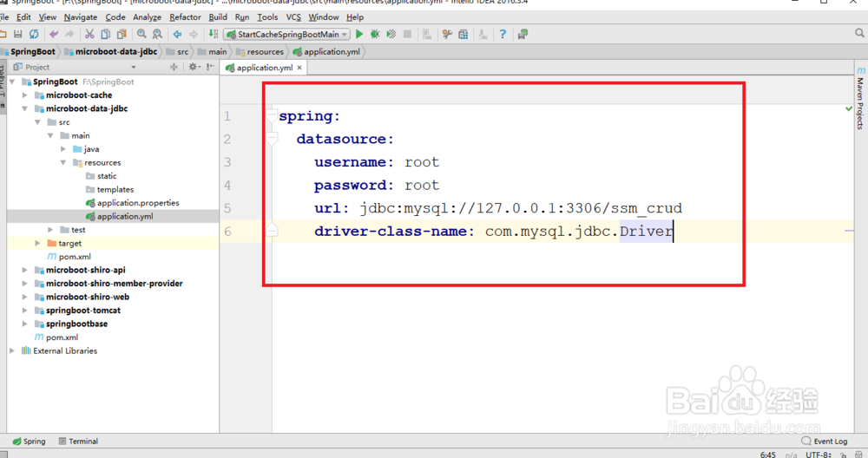Click the resources breadcrumb
Viewport: 868px width, 458px height.
[x=260, y=52]
